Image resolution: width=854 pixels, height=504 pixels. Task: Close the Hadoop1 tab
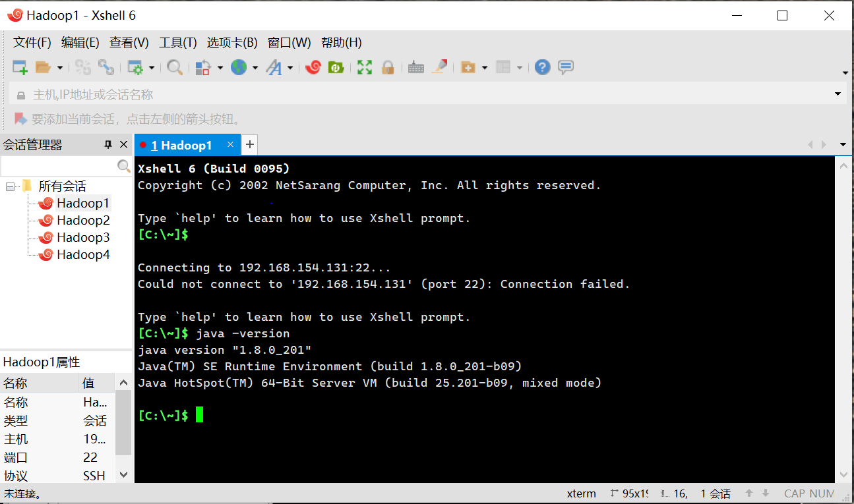pyautogui.click(x=230, y=144)
